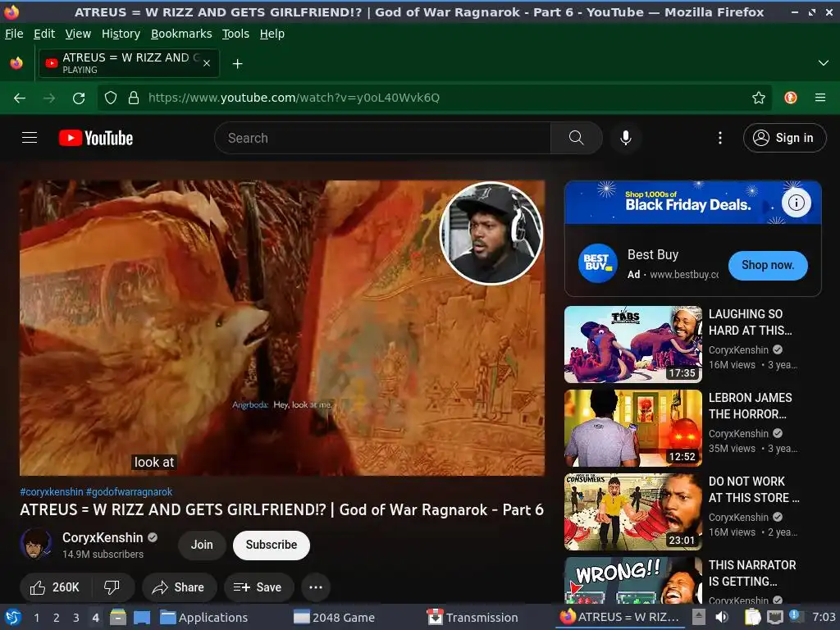Close the ATREUS YouTube tab
Image resolution: width=840 pixels, height=630 pixels.
tap(206, 63)
